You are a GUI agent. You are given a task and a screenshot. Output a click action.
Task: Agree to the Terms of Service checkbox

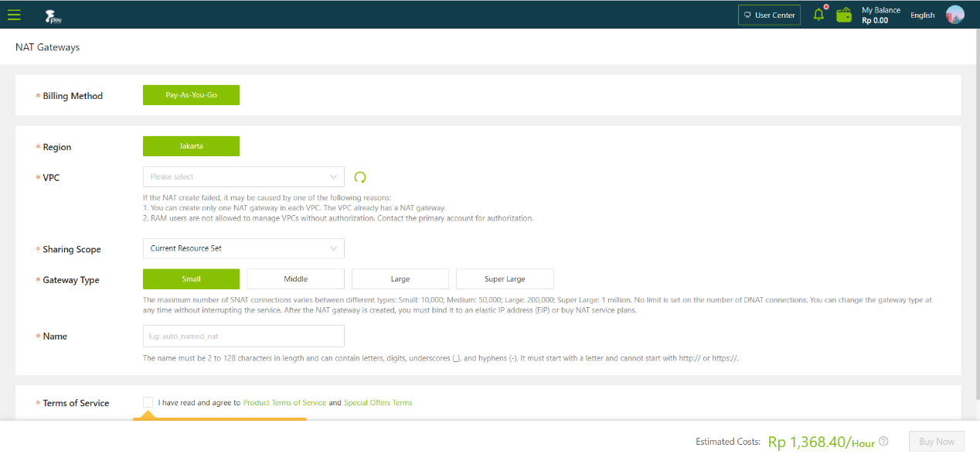tap(148, 402)
